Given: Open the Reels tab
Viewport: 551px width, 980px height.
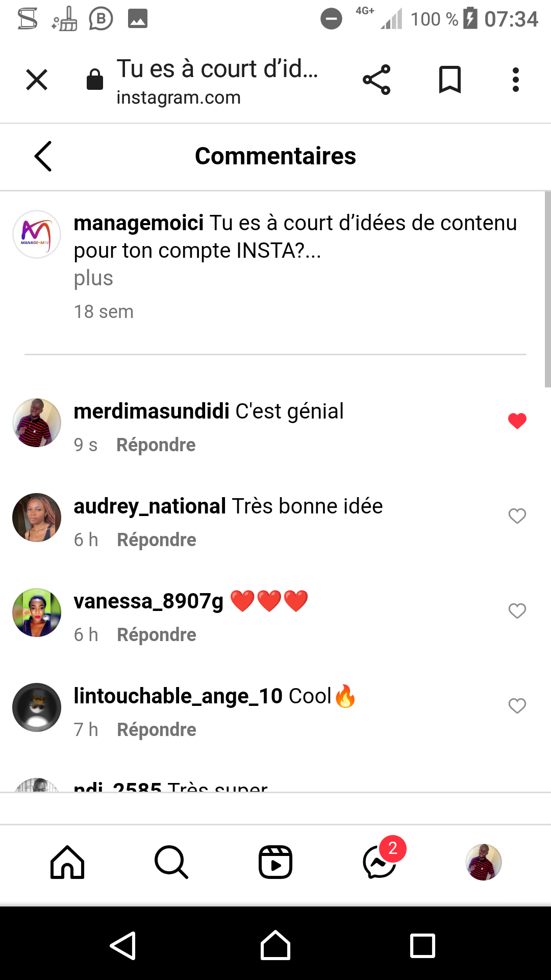Looking at the screenshot, I should (x=275, y=863).
